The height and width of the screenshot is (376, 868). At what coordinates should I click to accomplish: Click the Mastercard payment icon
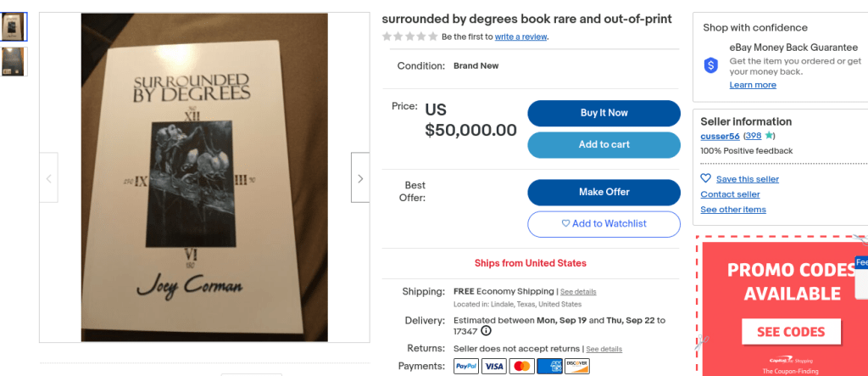[522, 367]
